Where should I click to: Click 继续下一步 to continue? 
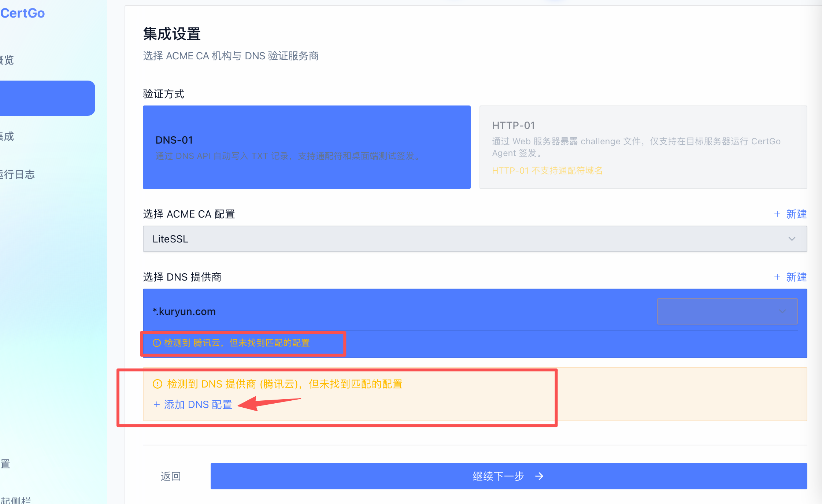click(509, 476)
